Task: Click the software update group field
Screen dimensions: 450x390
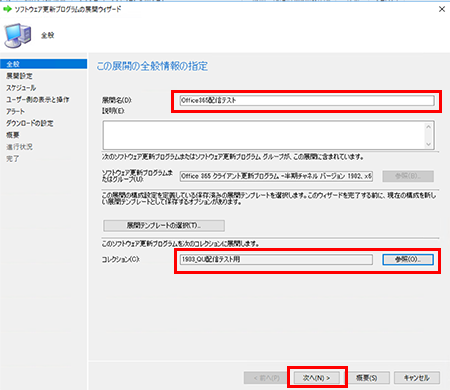Action: (276, 176)
